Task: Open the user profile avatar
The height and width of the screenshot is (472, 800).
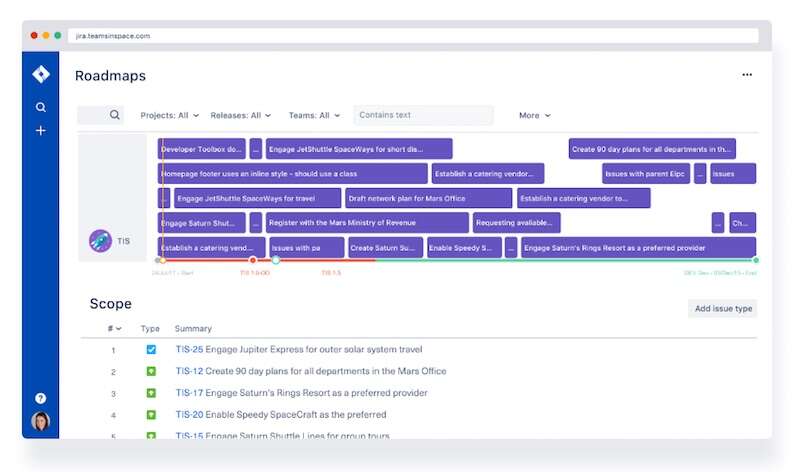Action: click(40, 421)
